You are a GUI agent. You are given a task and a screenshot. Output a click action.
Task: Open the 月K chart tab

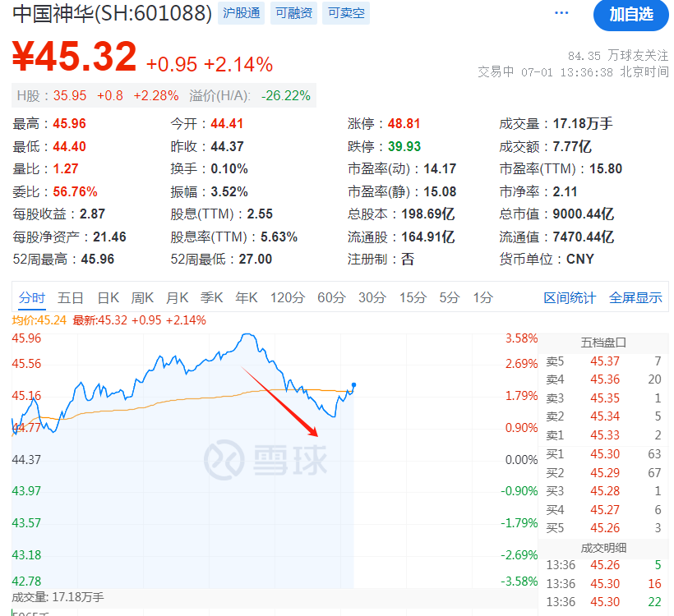(x=178, y=297)
